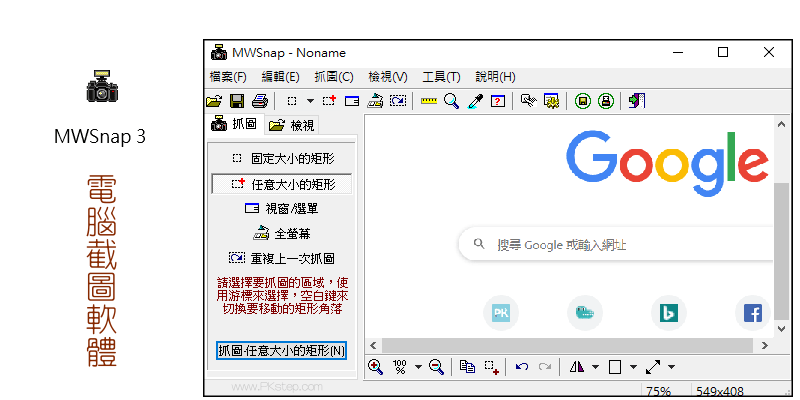Open the flip/mirror dropdown arrow
Viewport: 800px width, 400px height.
point(595,367)
